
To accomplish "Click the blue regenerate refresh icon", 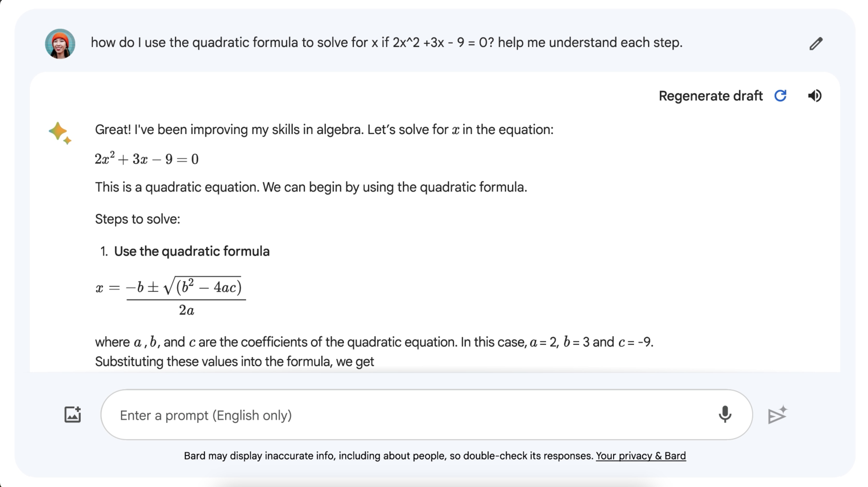I will coord(780,96).
